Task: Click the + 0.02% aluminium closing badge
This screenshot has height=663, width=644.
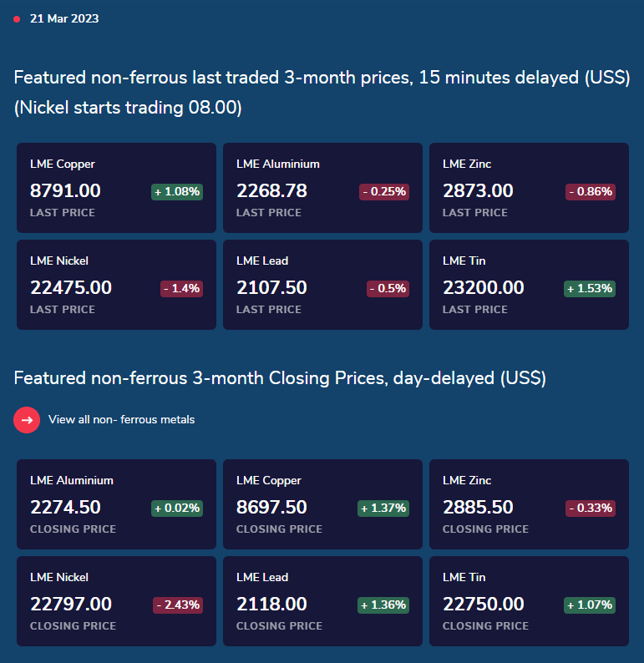Action: pyautogui.click(x=177, y=508)
